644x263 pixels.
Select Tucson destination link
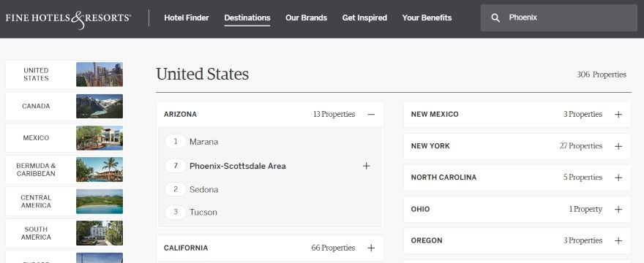203,212
